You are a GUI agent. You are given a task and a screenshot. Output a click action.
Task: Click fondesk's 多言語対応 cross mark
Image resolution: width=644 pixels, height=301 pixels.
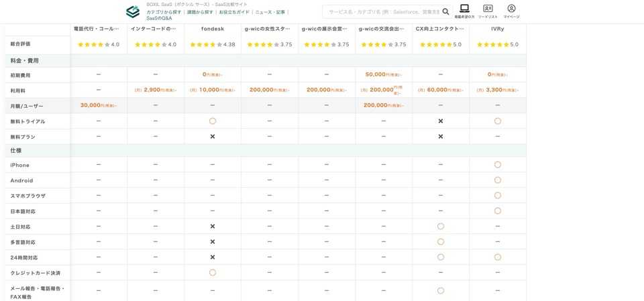click(213, 242)
